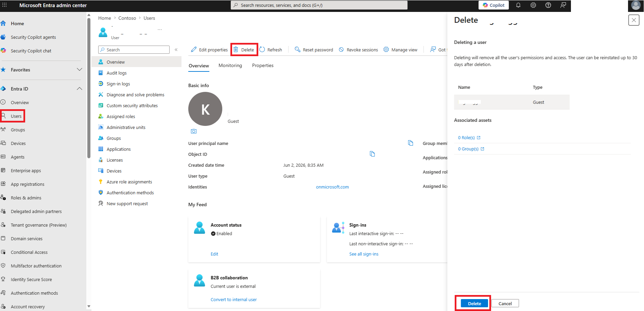Open Enterprise apps
Viewport: 644px width, 311px height.
[26, 170]
